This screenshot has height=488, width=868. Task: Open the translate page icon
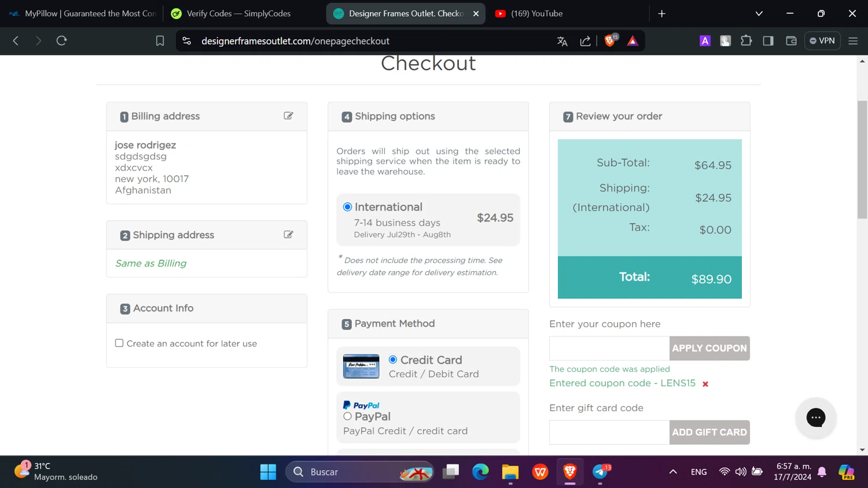tap(562, 41)
